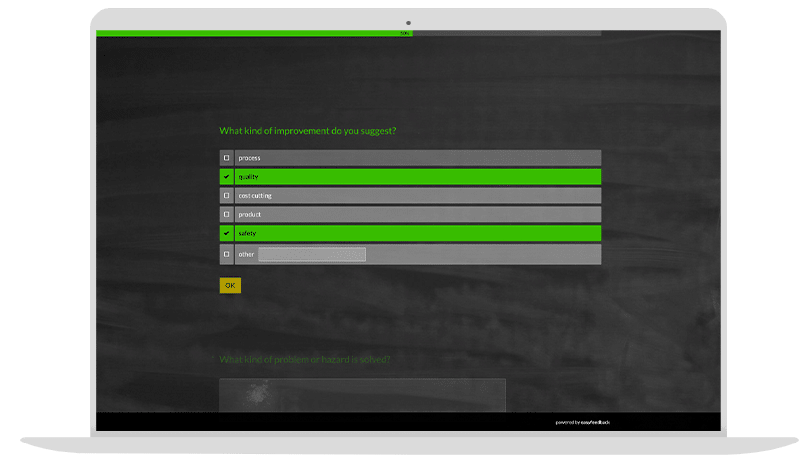Screen dimensions: 806x470
Task: Select the "cost cutting" answer label
Action: pos(255,196)
